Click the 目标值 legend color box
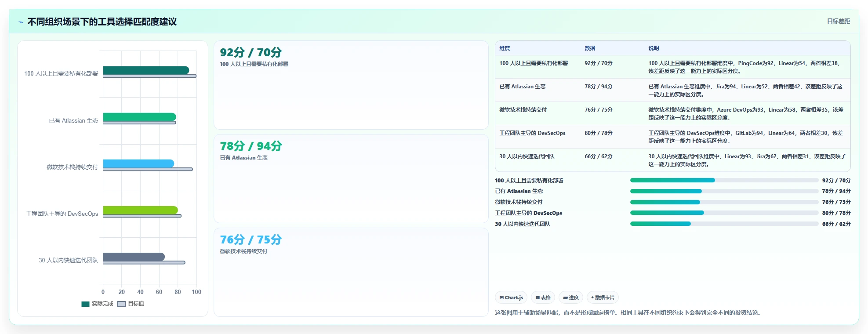Image resolution: width=868 pixels, height=334 pixels. [x=121, y=304]
